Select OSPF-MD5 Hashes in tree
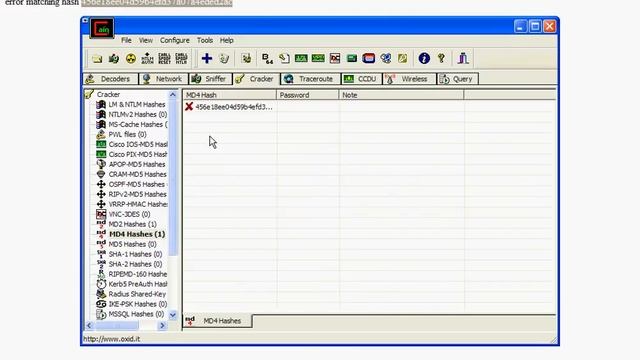This screenshot has height=360, width=640. [138, 184]
